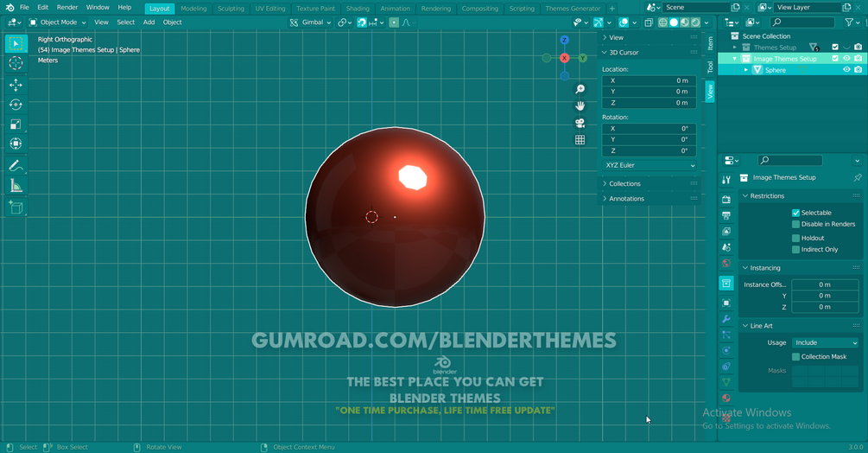This screenshot has height=453, width=868.
Task: Open the Material properties tab
Action: click(x=726, y=399)
